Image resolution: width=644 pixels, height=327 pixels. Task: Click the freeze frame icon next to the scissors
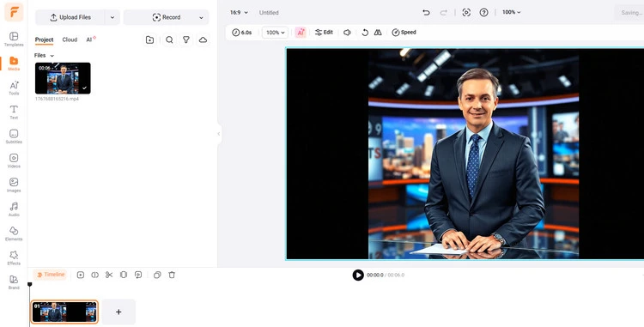point(123,275)
